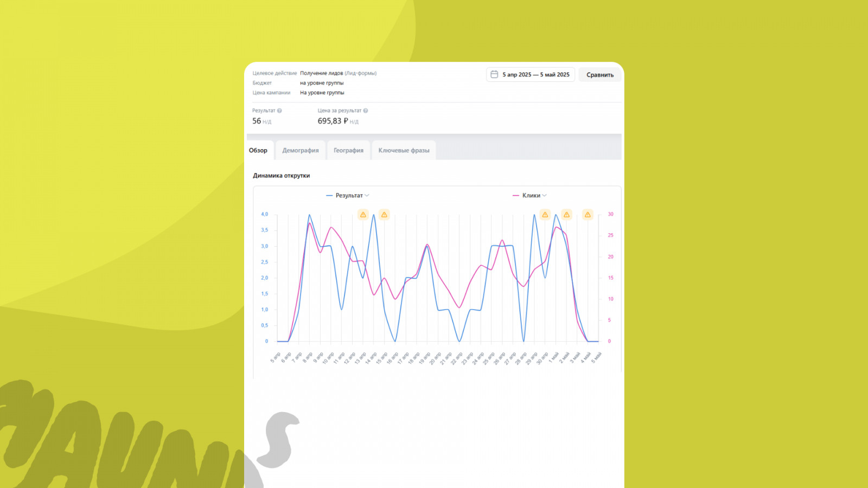This screenshot has height=488, width=868.
Task: Select the География tab
Action: coord(348,150)
